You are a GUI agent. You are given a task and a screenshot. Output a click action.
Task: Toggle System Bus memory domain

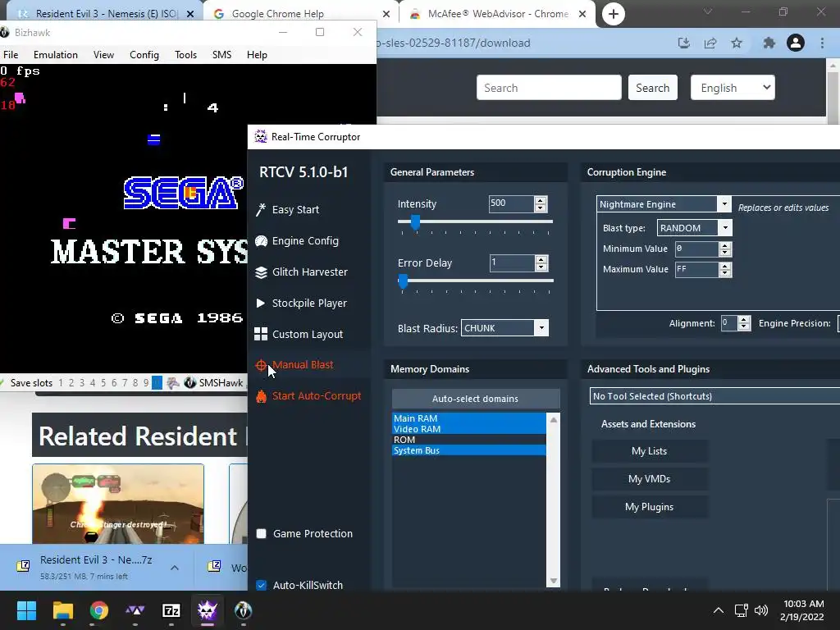(468, 450)
